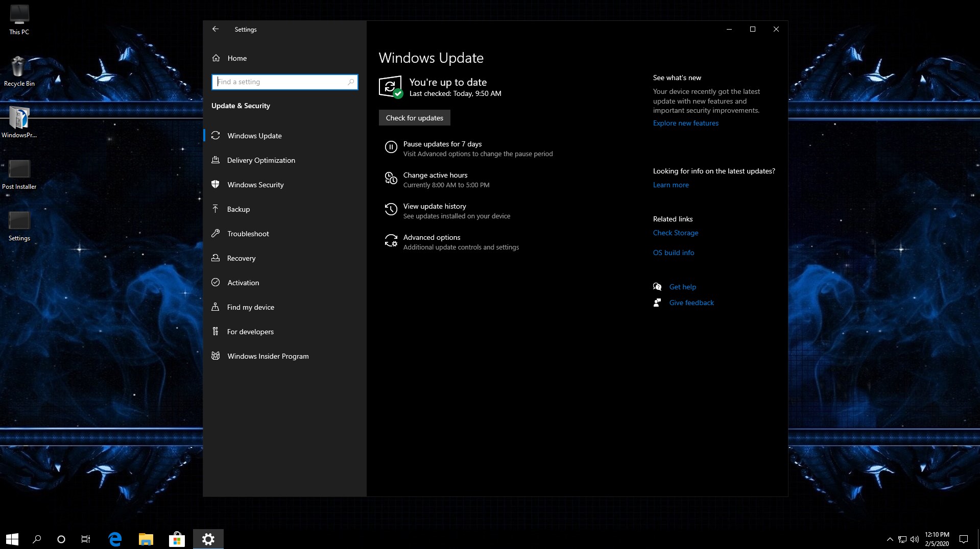Open the OS build info link

coord(673,253)
